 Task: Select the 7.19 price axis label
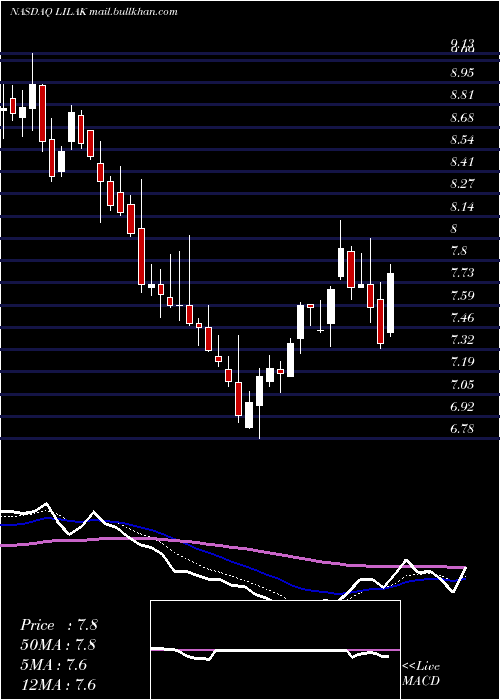[x=462, y=362]
